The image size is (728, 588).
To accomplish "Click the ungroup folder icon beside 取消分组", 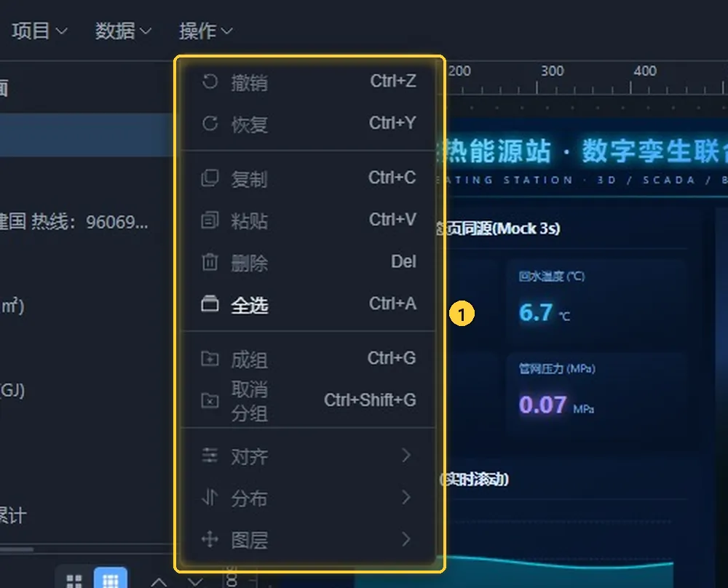I will 210,400.
